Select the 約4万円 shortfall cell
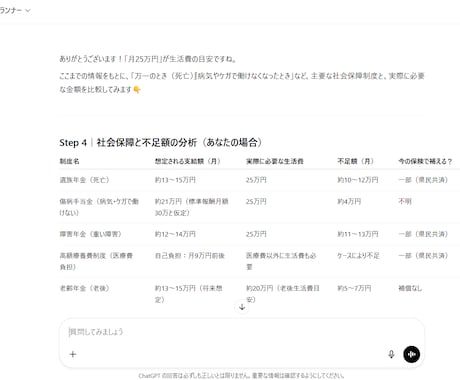460x380 pixels. point(349,202)
